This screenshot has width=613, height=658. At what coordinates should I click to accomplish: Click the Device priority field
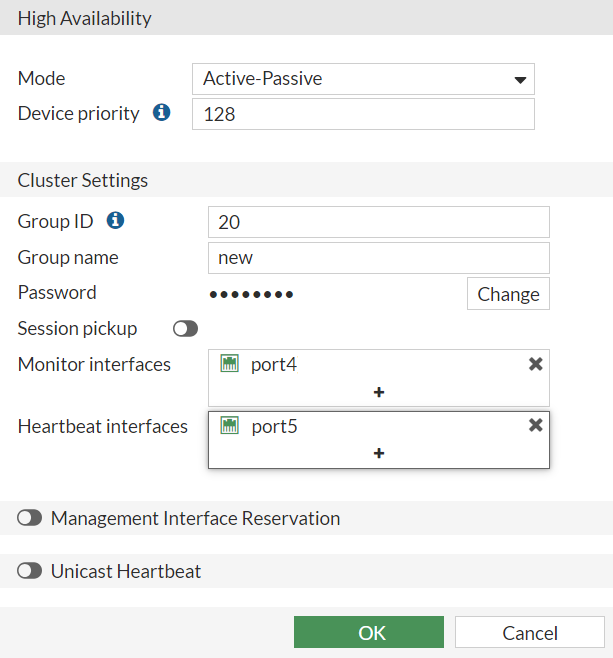363,114
